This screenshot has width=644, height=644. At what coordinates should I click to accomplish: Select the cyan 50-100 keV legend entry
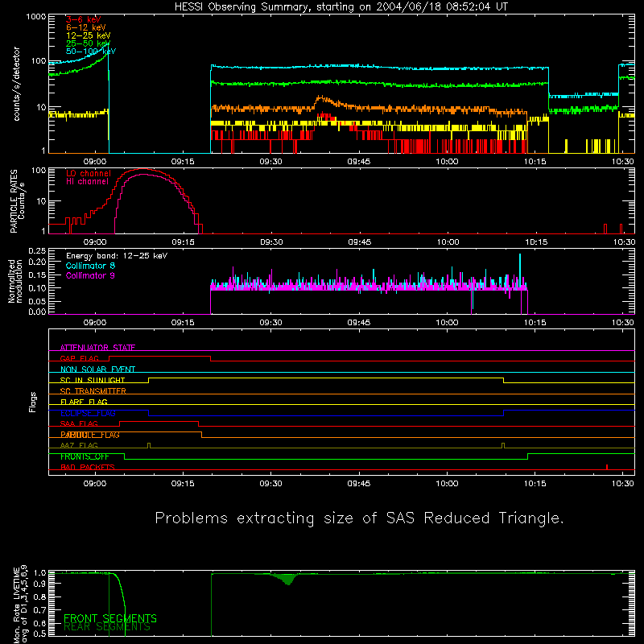pos(91,52)
